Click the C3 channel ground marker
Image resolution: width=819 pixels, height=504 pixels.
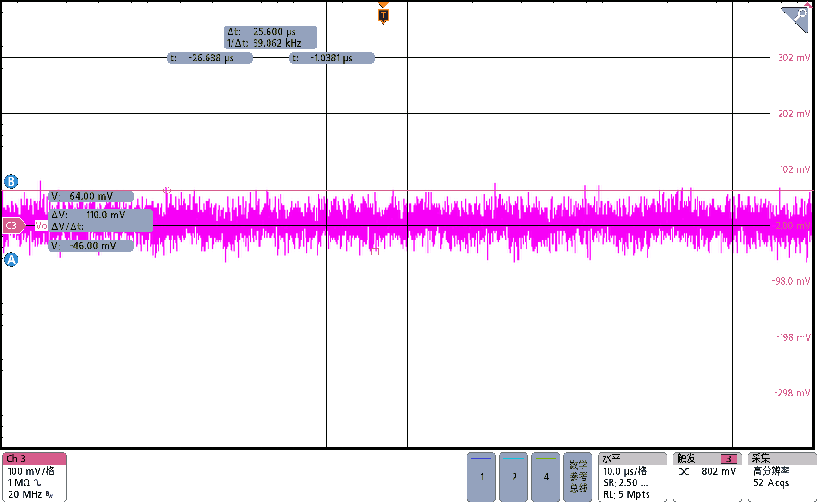[x=14, y=226]
